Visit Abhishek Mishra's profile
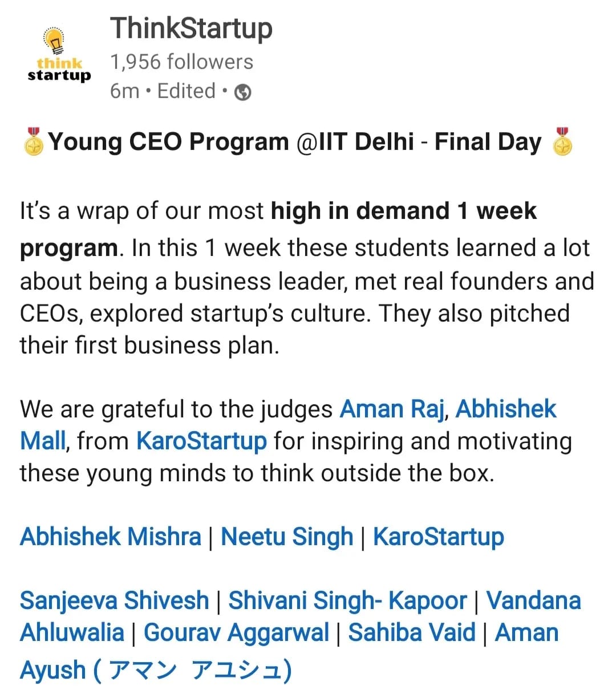Image resolution: width=616 pixels, height=698 pixels. [111, 537]
